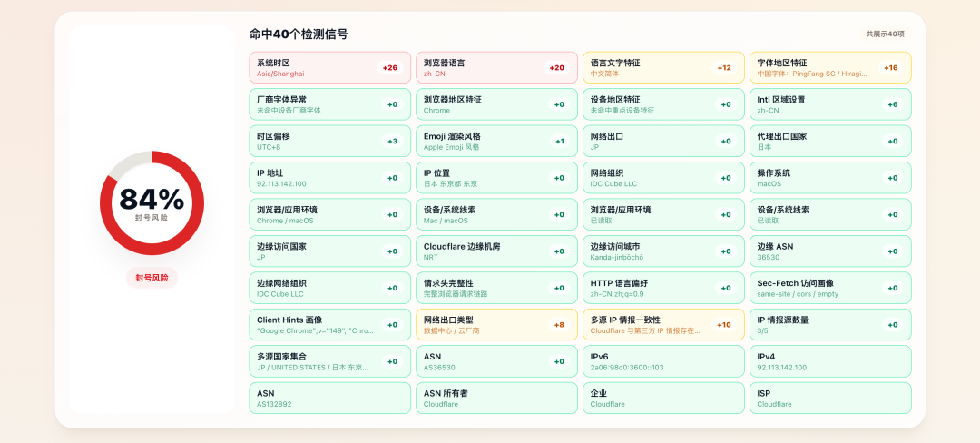Click the 代理出口国家 card
The height and width of the screenshot is (443, 980).
[x=830, y=142]
